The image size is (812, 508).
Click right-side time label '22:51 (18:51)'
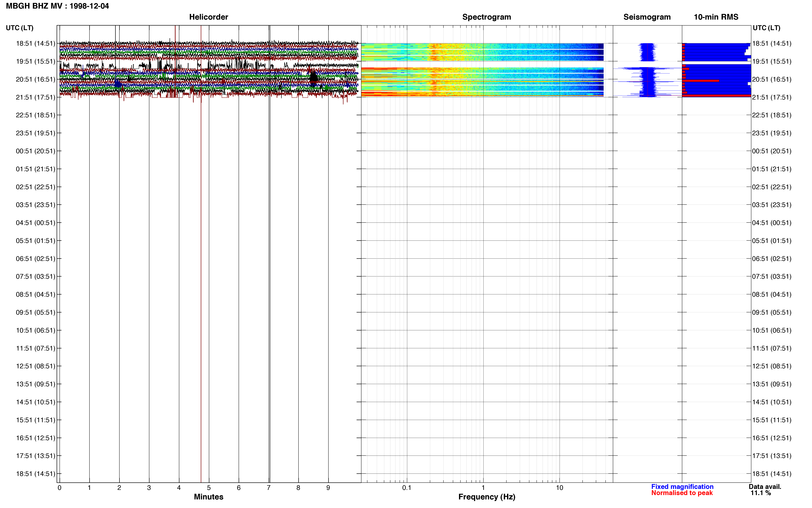coord(772,115)
